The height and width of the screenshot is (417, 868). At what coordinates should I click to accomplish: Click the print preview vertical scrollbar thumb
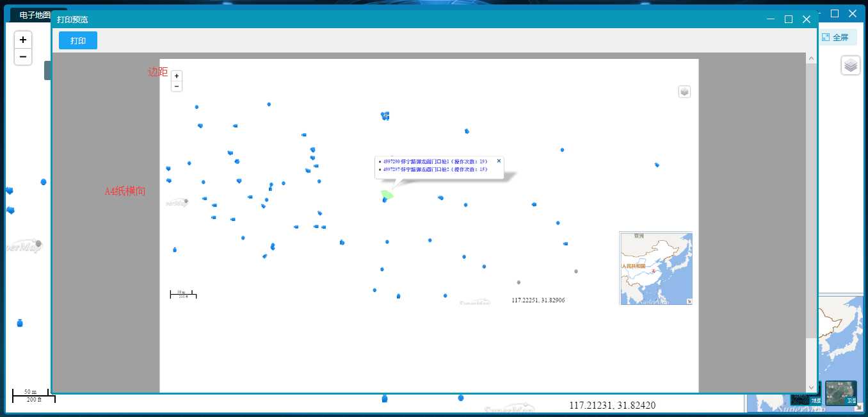pyautogui.click(x=812, y=201)
